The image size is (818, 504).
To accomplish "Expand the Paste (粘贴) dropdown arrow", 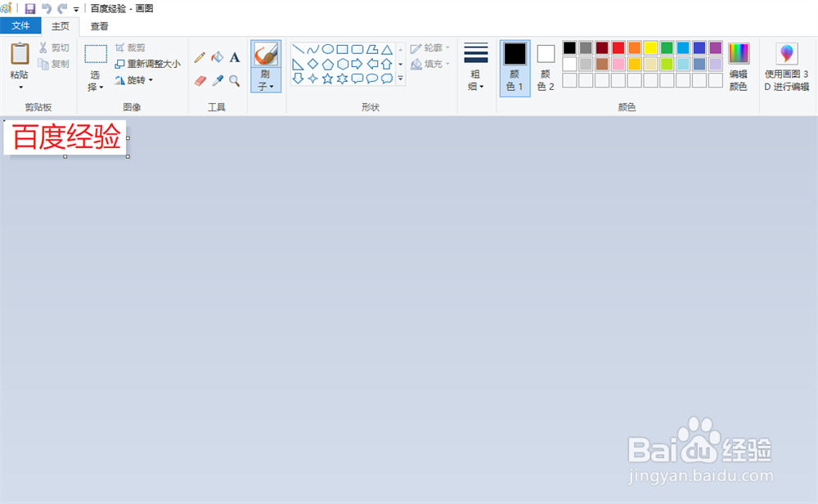I will click(20, 87).
